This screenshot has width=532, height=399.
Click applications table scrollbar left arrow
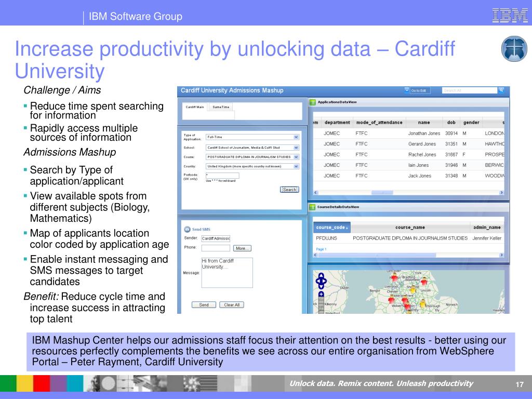pos(315,192)
